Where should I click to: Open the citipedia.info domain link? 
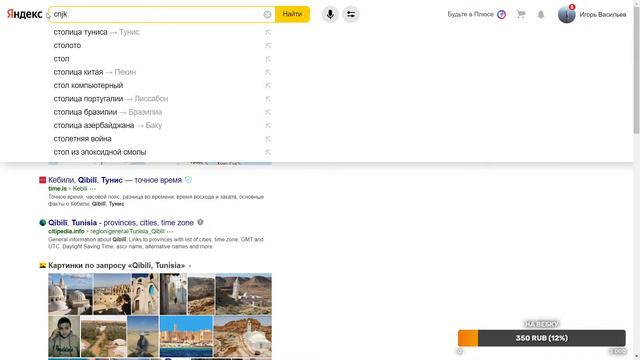pyautogui.click(x=66, y=231)
